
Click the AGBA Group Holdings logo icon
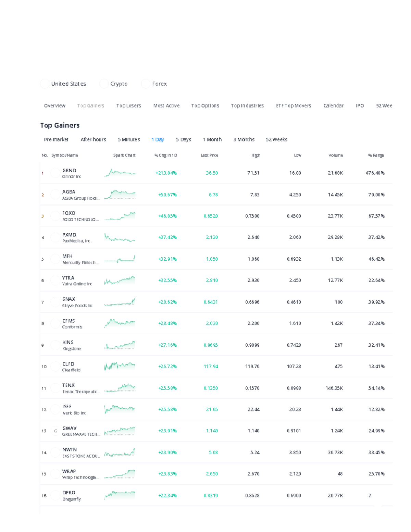click(55, 195)
